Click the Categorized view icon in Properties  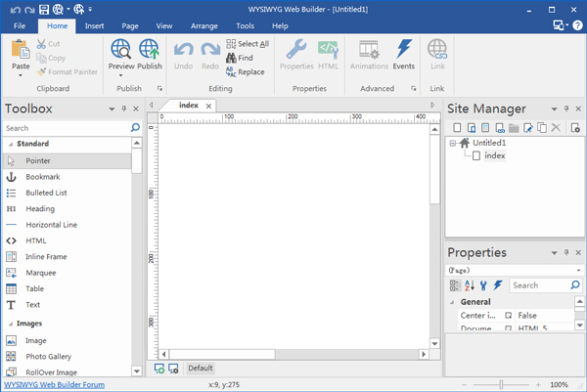(455, 285)
